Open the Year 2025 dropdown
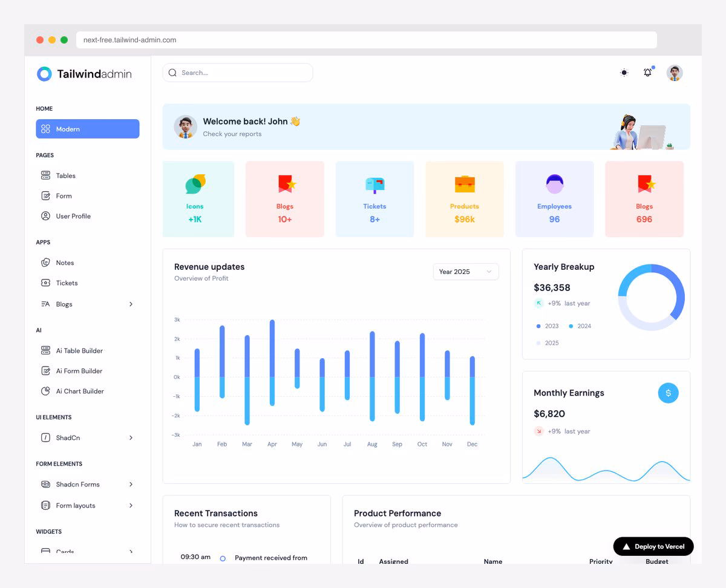Image resolution: width=726 pixels, height=588 pixels. click(466, 272)
